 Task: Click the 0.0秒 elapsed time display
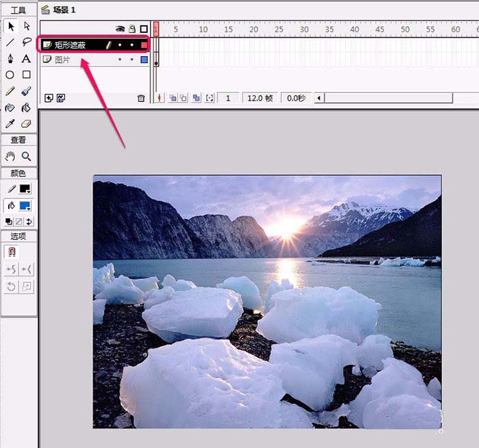296,98
